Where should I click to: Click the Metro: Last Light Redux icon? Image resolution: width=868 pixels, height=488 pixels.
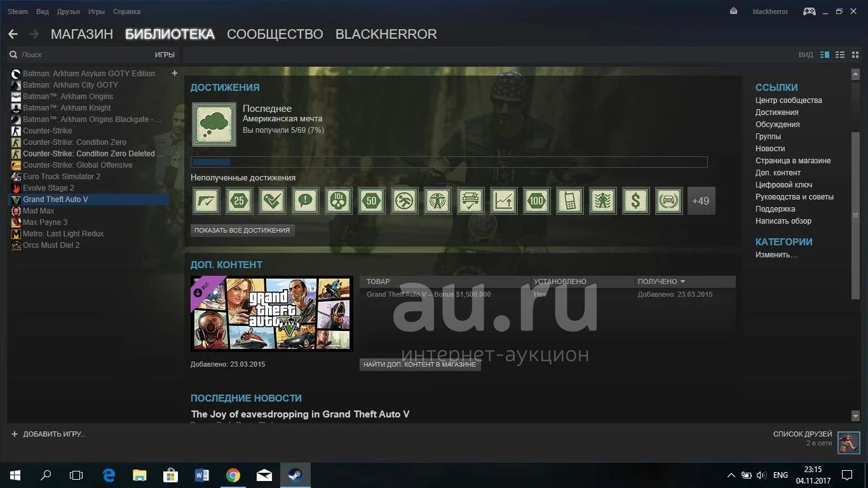[17, 234]
